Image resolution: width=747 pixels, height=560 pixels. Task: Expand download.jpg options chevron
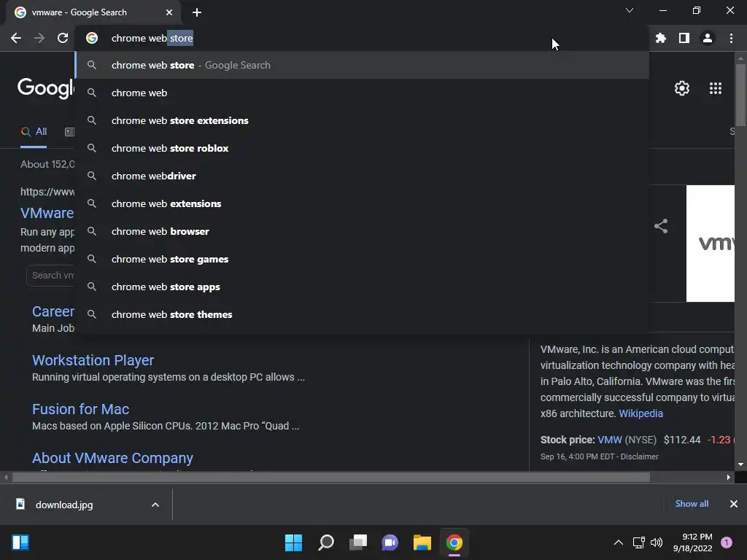(155, 505)
